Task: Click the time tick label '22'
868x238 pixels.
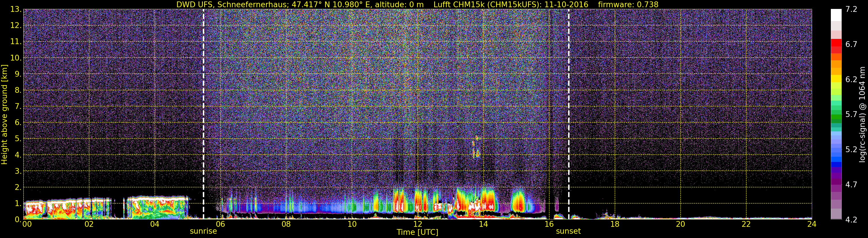Action: tap(746, 224)
